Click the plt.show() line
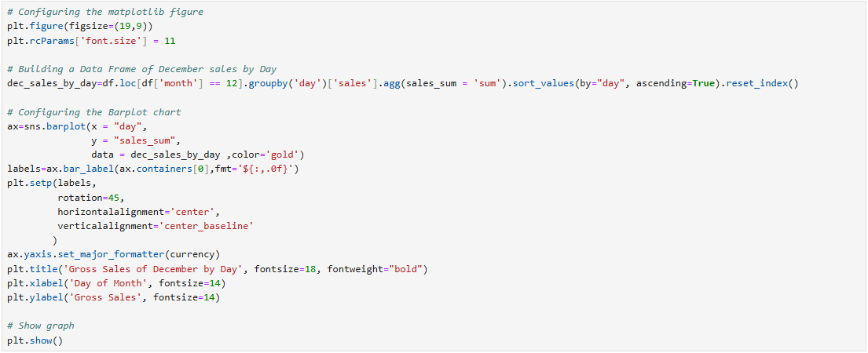Viewport: 868px width, 353px height. [x=35, y=340]
